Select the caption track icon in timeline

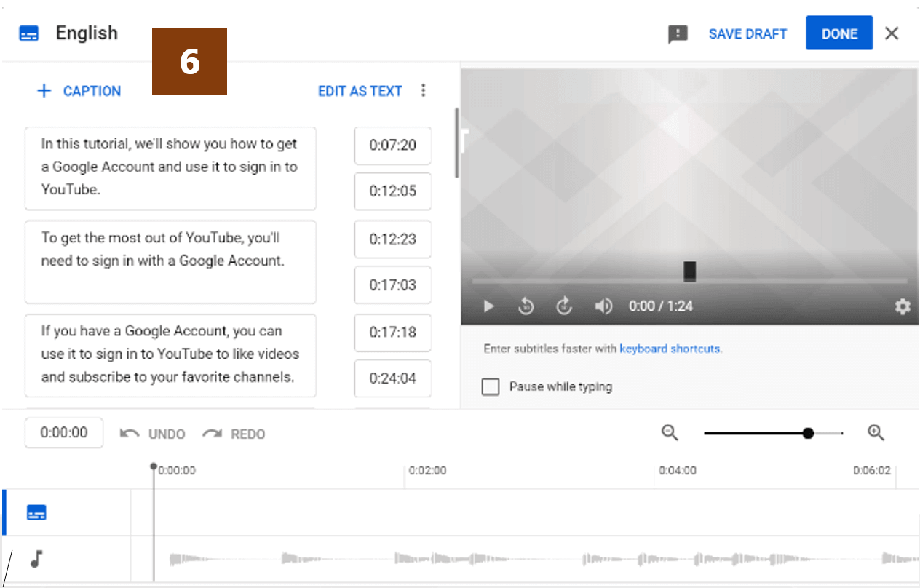pos(36,513)
